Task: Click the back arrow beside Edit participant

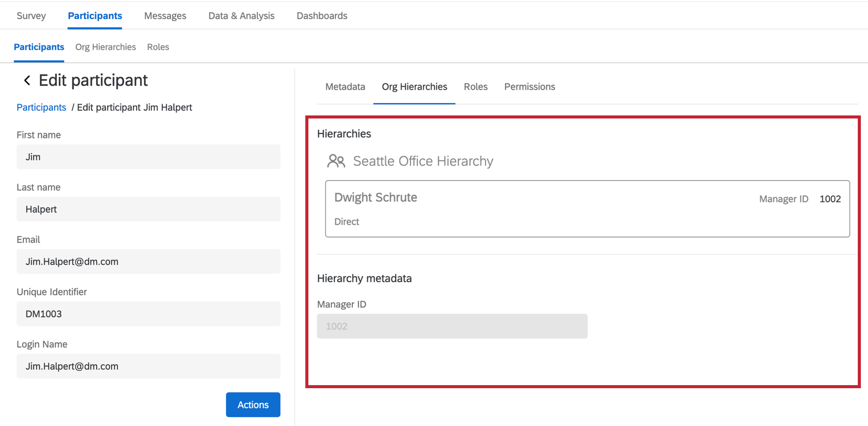Action: point(27,80)
